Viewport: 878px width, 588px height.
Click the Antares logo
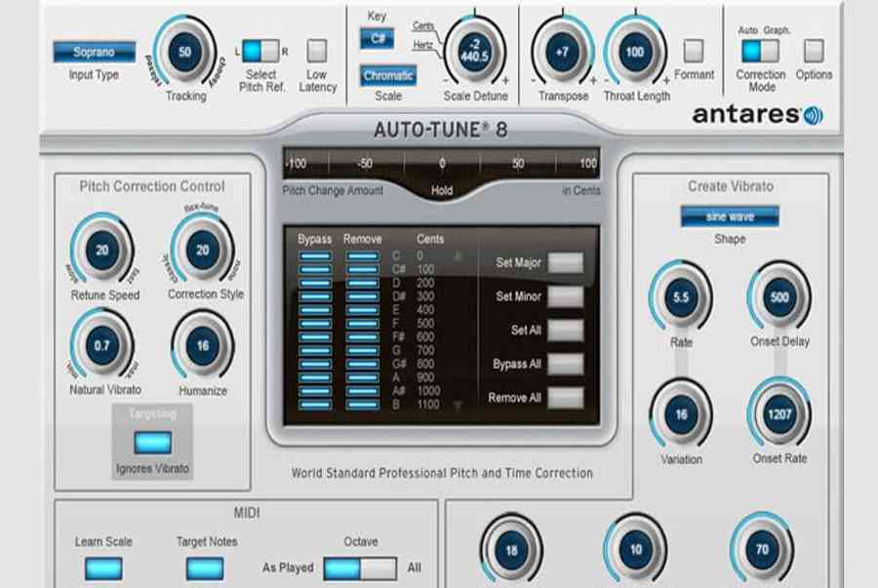[758, 115]
